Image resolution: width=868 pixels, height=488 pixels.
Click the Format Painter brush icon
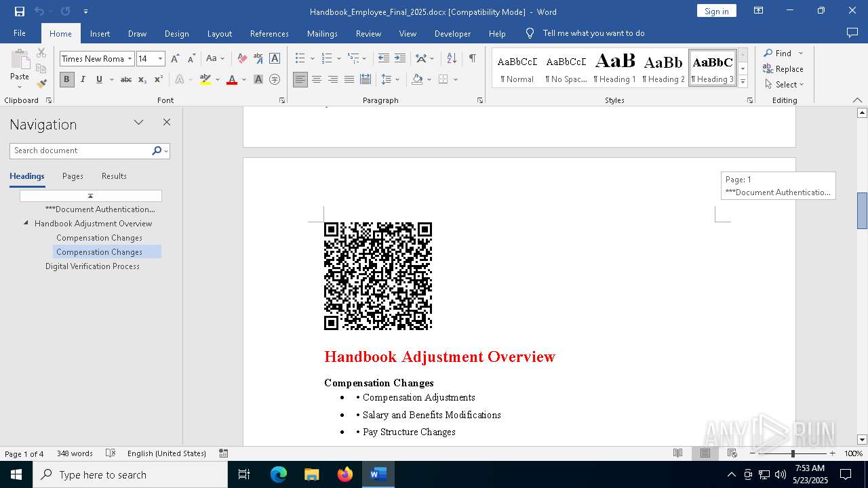41,83
